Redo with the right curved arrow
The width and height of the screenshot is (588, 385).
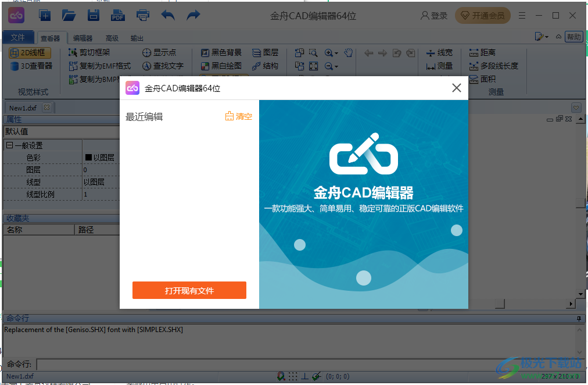(x=193, y=15)
